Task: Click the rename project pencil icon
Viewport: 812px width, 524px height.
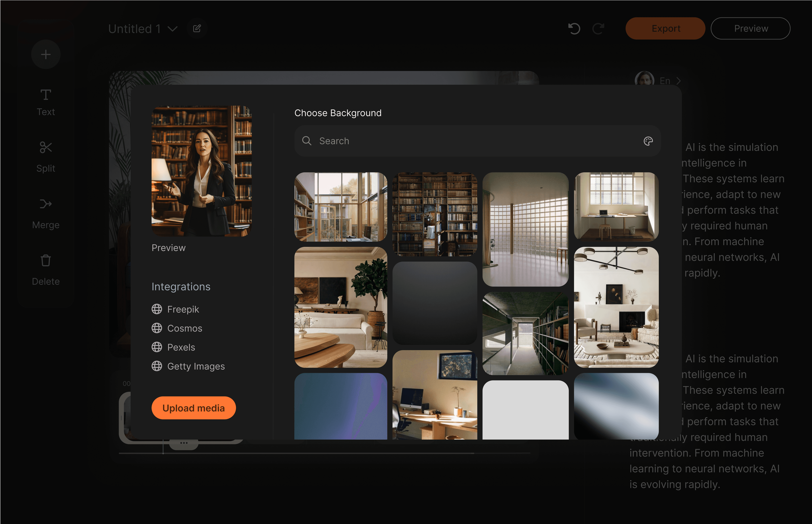Action: click(197, 29)
